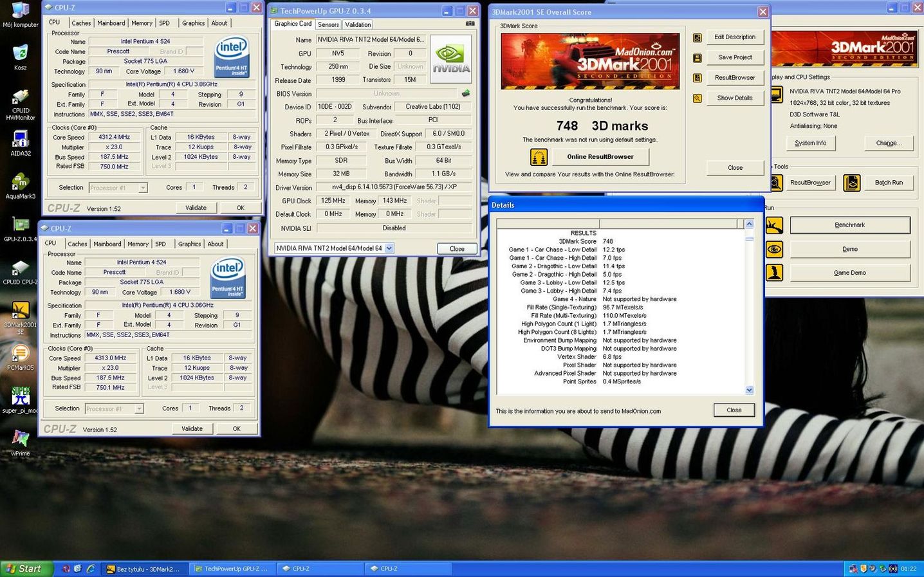Click Game Demo button

850,273
